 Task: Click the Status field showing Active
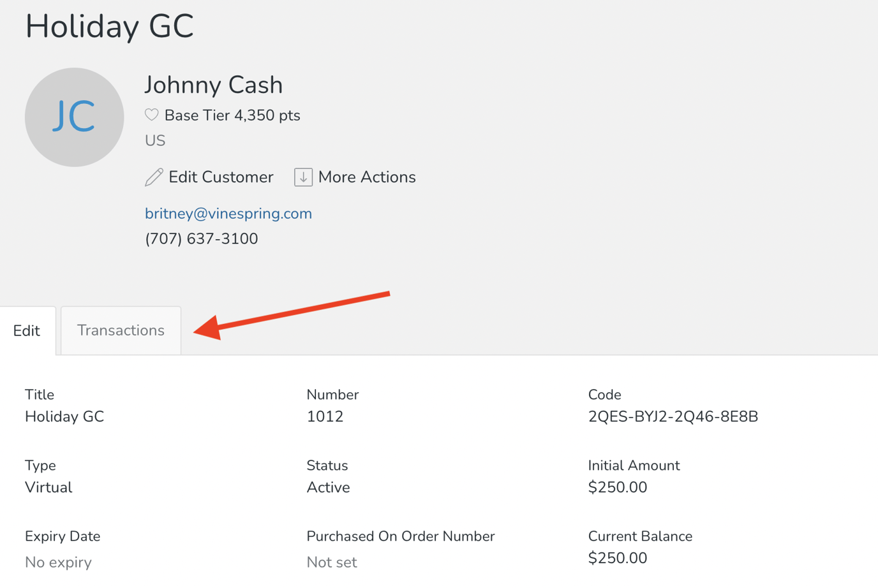pyautogui.click(x=328, y=487)
